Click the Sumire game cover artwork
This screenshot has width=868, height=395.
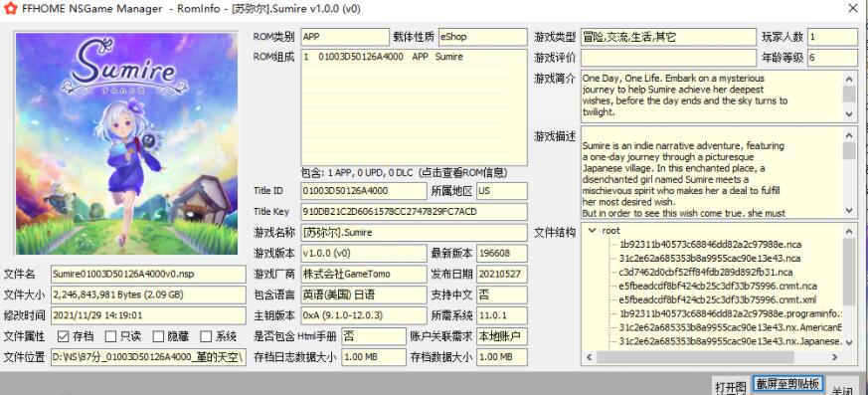[126, 143]
